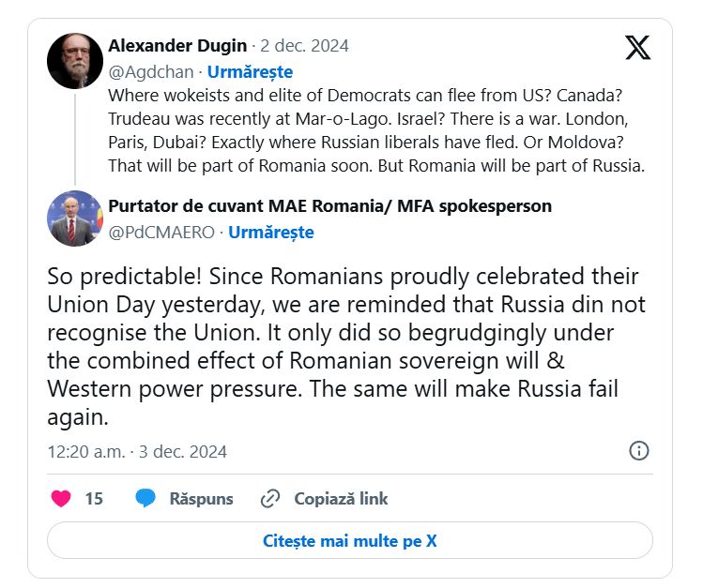Open the 2 dec. 2024 date link
703x588 pixels.
(304, 46)
